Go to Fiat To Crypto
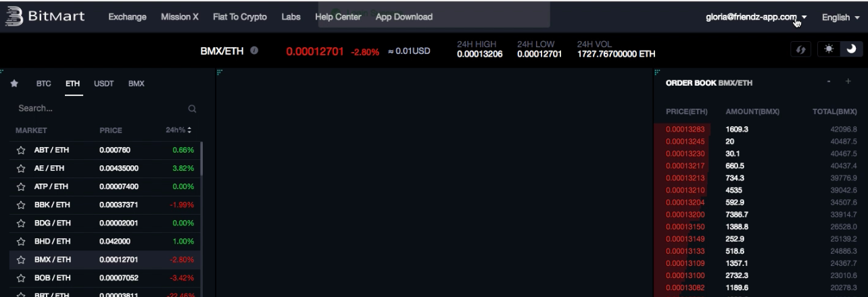868x297 pixels. coord(240,17)
